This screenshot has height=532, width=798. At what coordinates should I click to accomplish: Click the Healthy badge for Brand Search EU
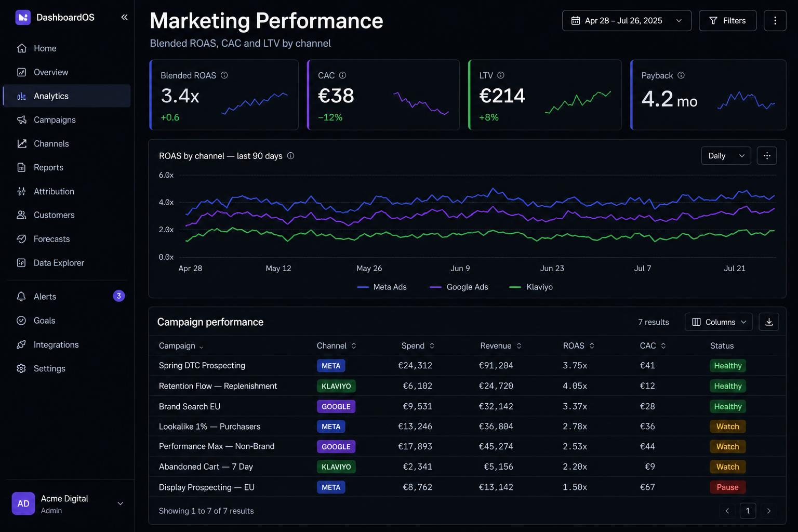click(727, 407)
